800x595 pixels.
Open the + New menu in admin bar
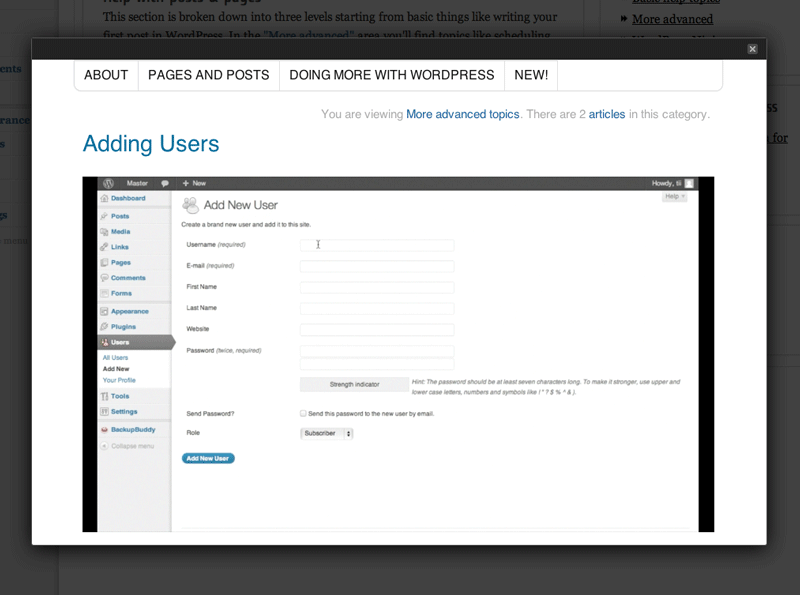coord(194,183)
